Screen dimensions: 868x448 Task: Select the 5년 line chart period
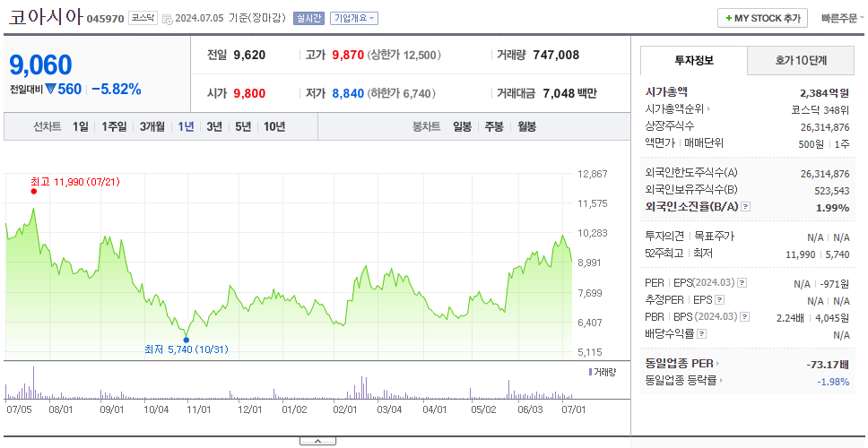tap(243, 126)
